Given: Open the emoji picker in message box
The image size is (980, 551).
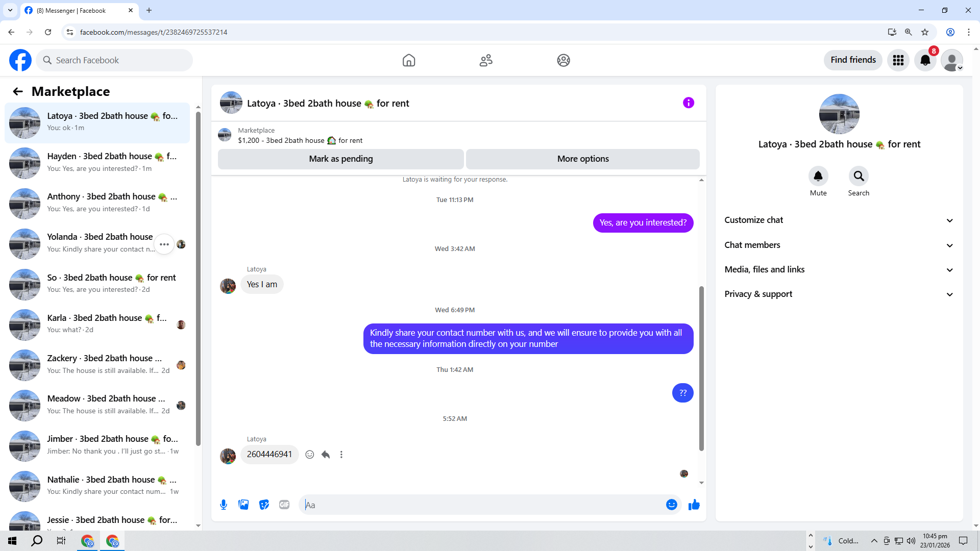Looking at the screenshot, I should [x=671, y=505].
